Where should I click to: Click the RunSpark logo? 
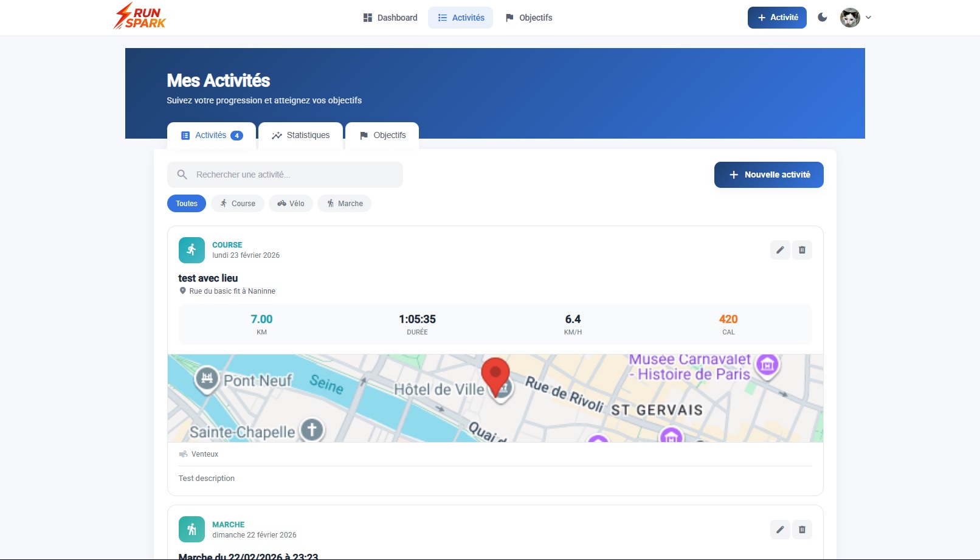139,16
